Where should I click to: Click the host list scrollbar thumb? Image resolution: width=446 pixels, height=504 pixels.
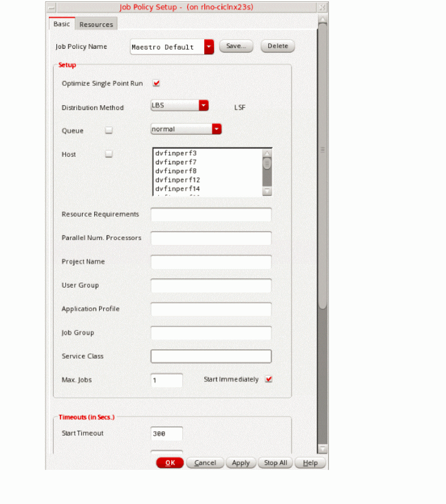coord(267,164)
